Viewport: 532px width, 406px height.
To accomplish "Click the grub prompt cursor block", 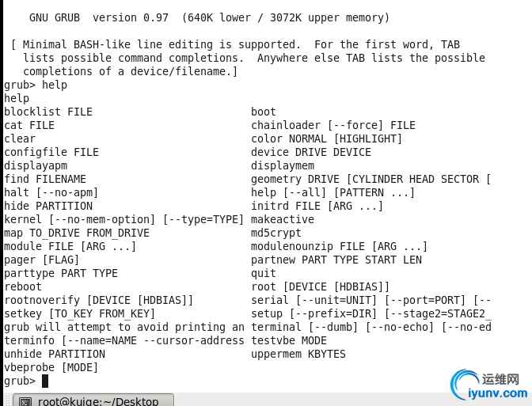I will [45, 381].
